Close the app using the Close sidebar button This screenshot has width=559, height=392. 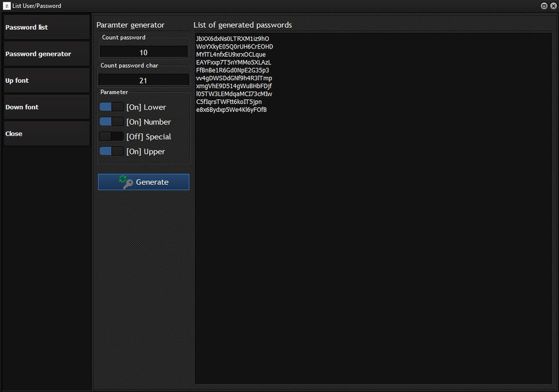coord(46,133)
